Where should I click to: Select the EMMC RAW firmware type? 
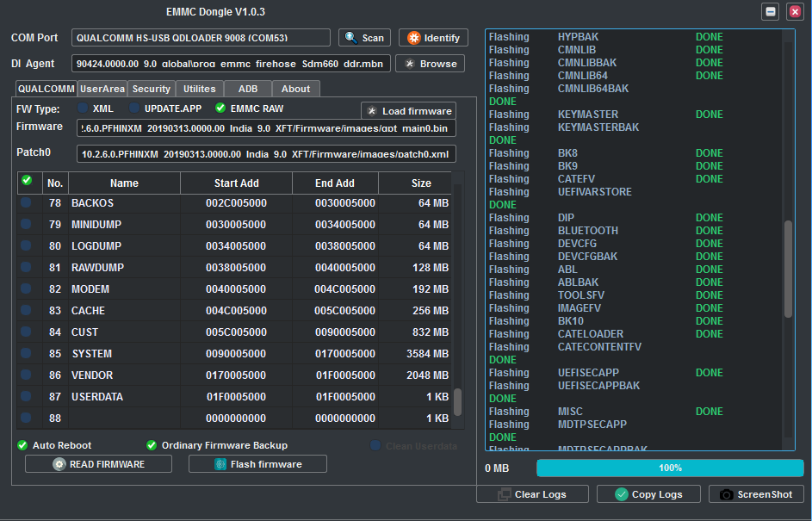(220, 108)
